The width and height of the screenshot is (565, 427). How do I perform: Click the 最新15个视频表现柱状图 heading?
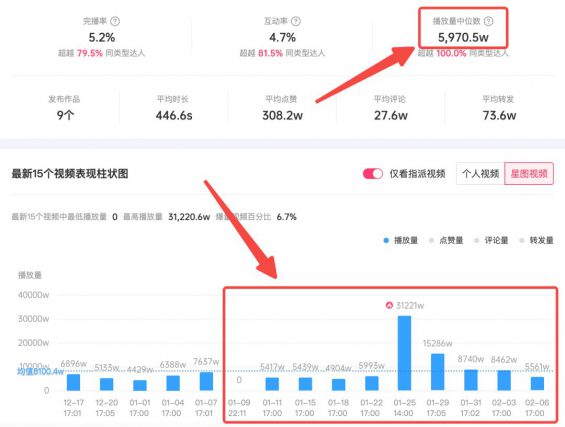point(70,174)
